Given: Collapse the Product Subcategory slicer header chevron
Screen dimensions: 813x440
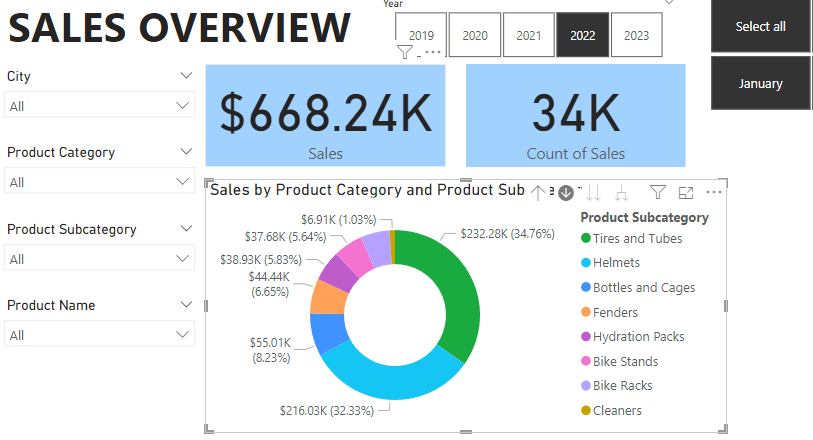Looking at the screenshot, I should click(186, 229).
